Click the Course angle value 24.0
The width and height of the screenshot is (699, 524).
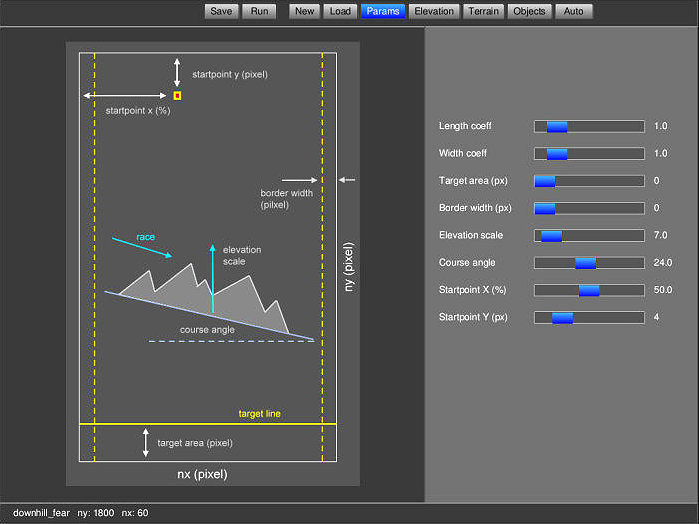click(662, 263)
